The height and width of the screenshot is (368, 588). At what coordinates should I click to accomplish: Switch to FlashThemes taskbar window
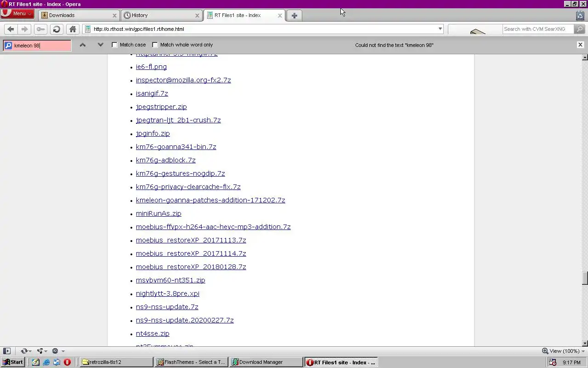click(192, 362)
